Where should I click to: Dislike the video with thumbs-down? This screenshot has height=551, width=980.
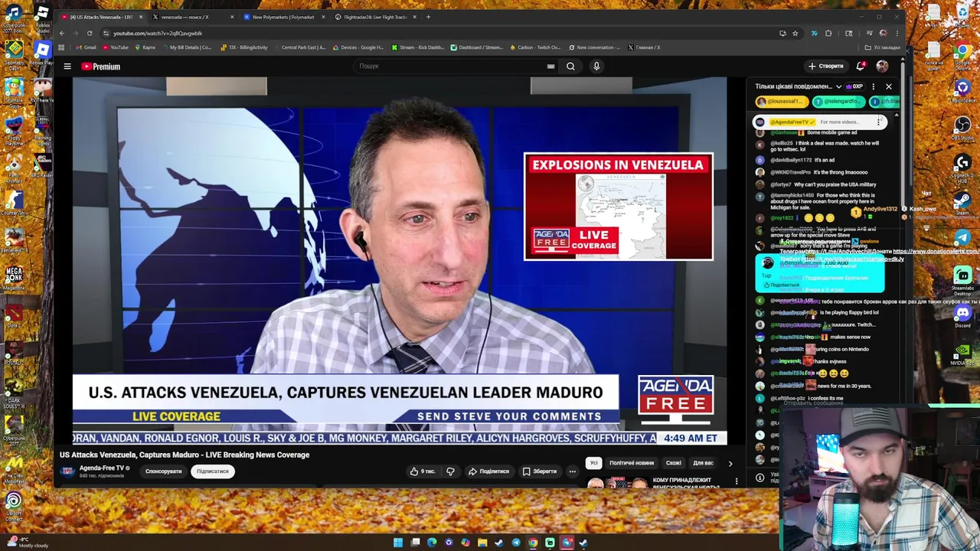[x=450, y=471]
